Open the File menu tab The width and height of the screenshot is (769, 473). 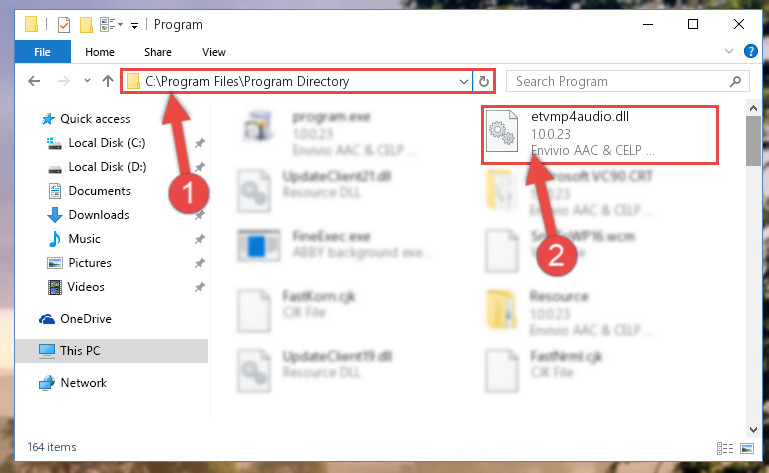click(42, 52)
